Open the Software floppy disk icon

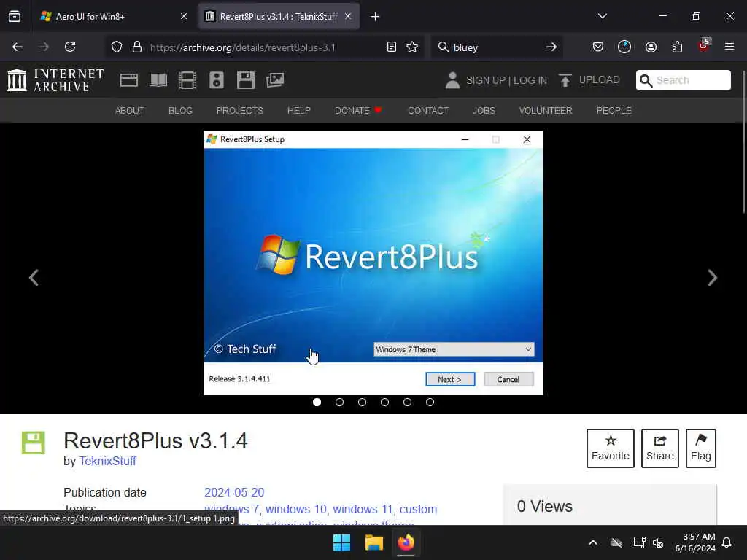click(x=246, y=80)
